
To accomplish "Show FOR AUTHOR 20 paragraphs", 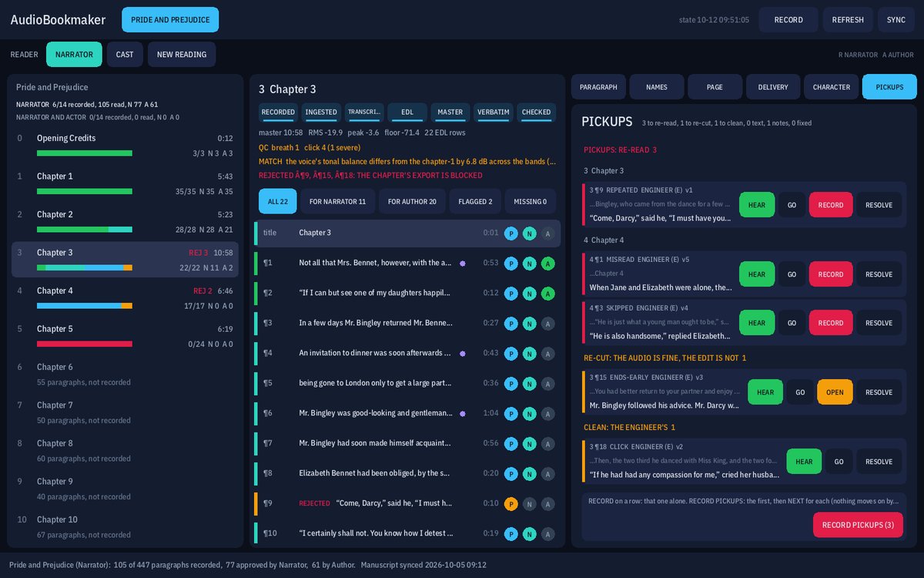I will 412,201.
